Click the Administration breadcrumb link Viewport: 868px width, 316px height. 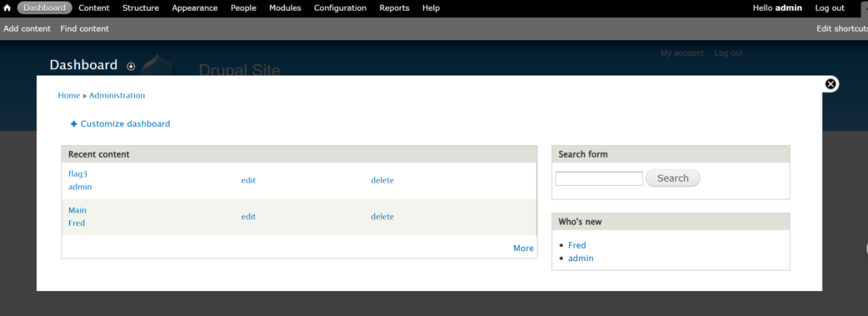click(x=117, y=95)
